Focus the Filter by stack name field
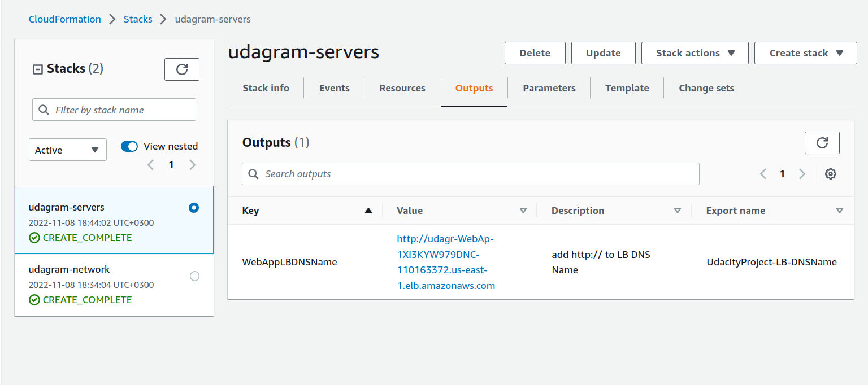This screenshot has width=868, height=385. (x=114, y=110)
